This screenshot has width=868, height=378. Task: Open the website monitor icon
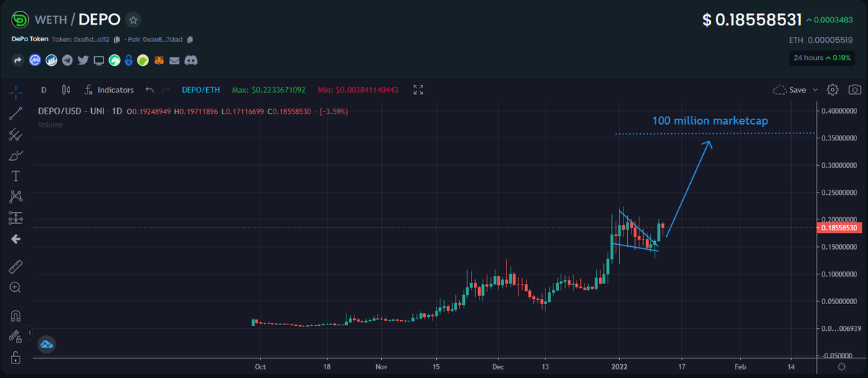point(99,61)
